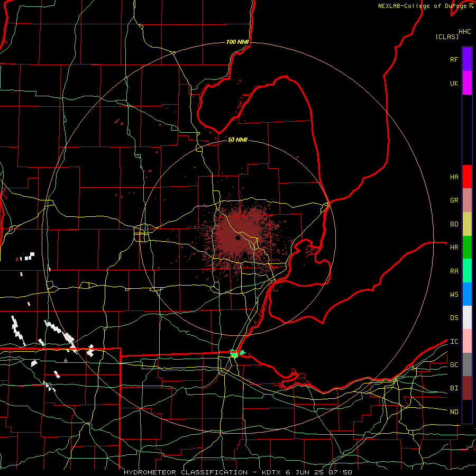
Task: Click the WS blue legend swatch
Action: (467, 294)
